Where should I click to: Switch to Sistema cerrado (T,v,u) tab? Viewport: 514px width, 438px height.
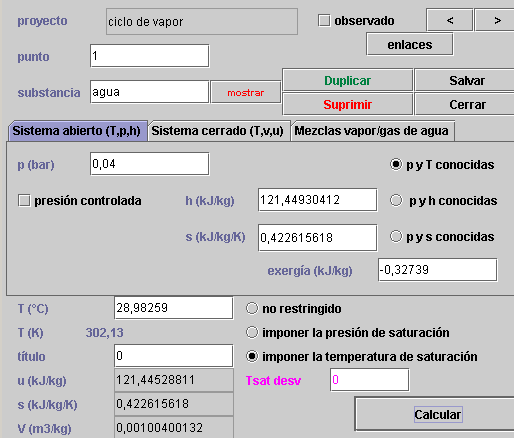(219, 131)
